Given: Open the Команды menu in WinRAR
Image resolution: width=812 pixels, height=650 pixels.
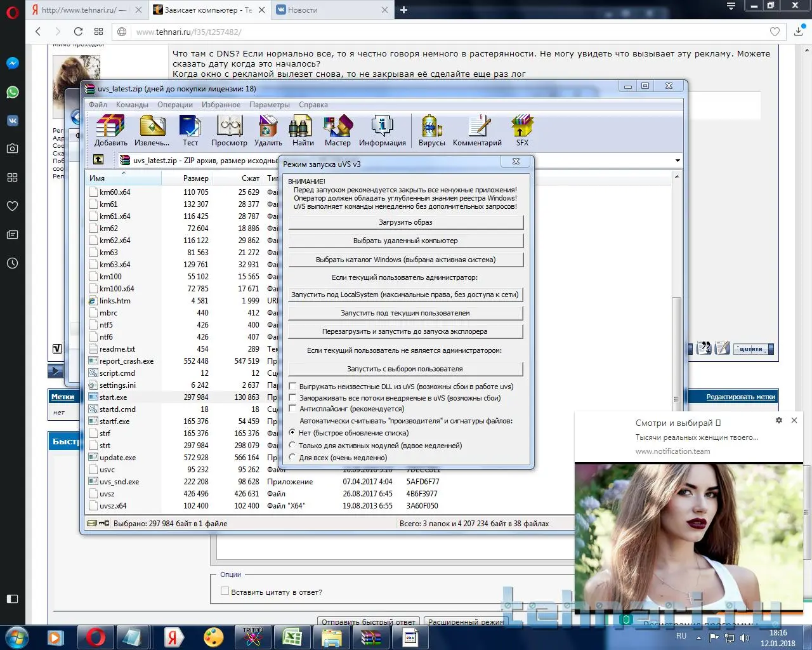Looking at the screenshot, I should click(132, 105).
